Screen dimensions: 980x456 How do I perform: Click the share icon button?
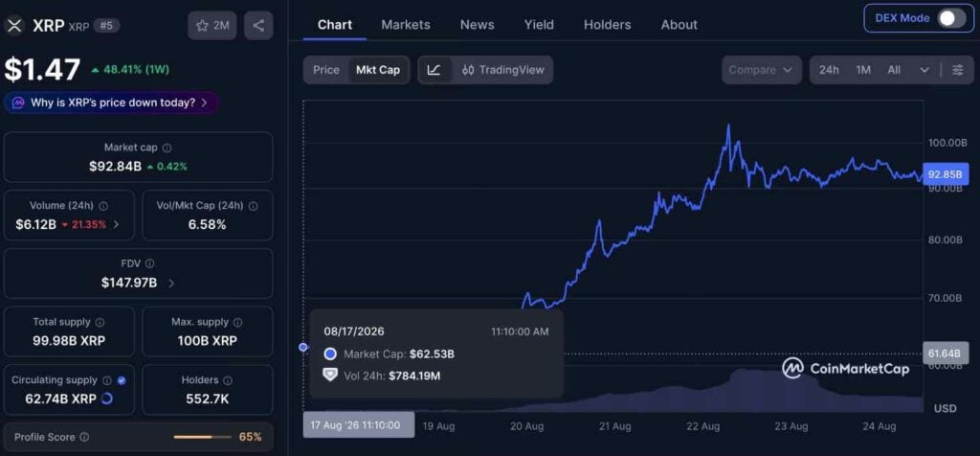click(258, 26)
